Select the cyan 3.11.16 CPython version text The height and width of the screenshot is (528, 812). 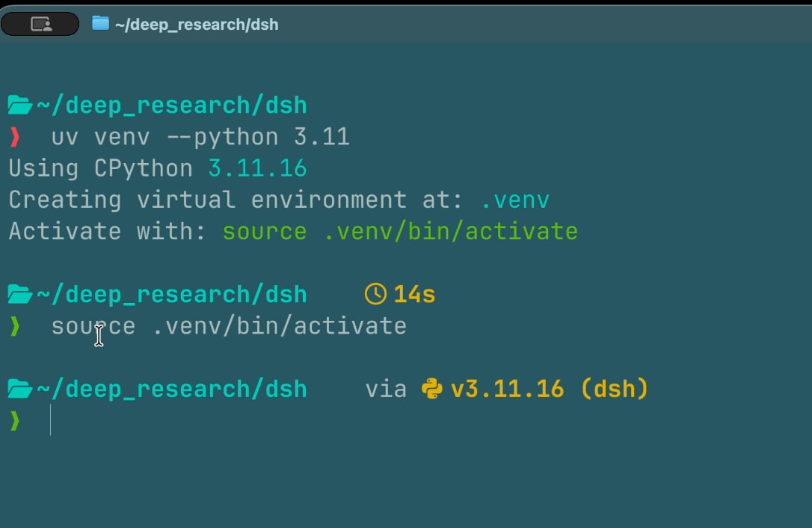click(257, 169)
